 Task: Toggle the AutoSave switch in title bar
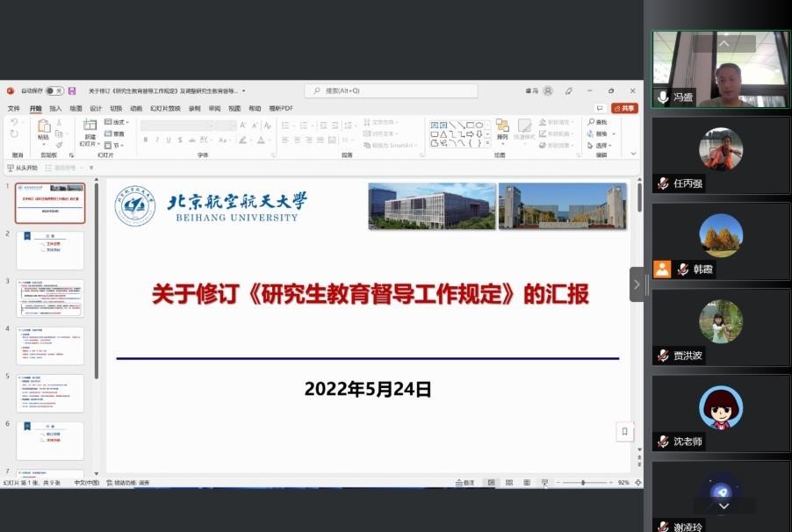[x=54, y=90]
